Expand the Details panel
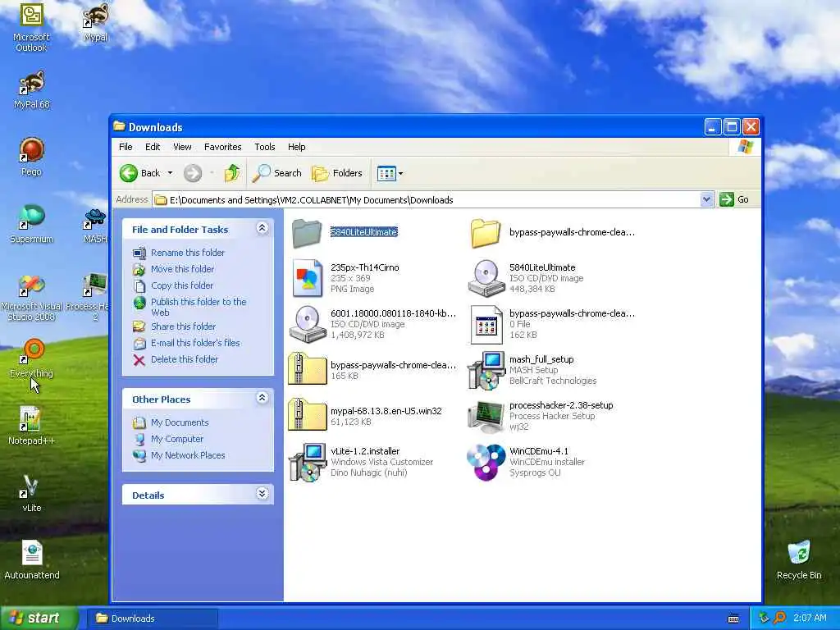The height and width of the screenshot is (630, 840). pos(262,493)
